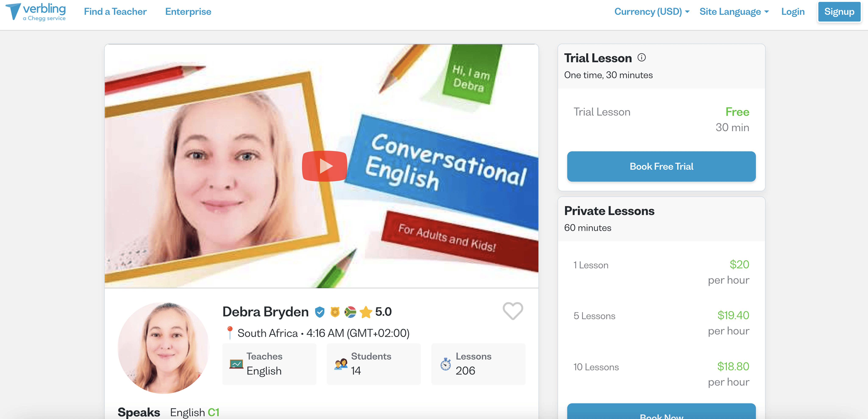Select the 5 Lessons pricing option
This screenshot has width=868, height=419.
661,323
